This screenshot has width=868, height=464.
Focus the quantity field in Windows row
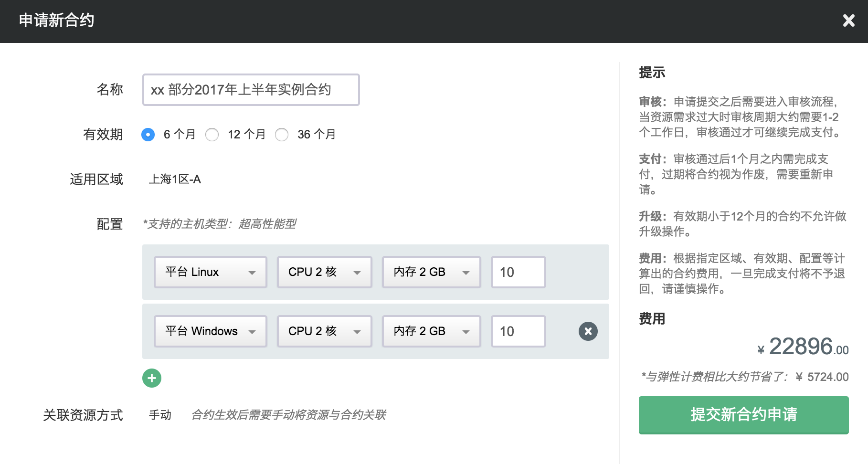[518, 331]
